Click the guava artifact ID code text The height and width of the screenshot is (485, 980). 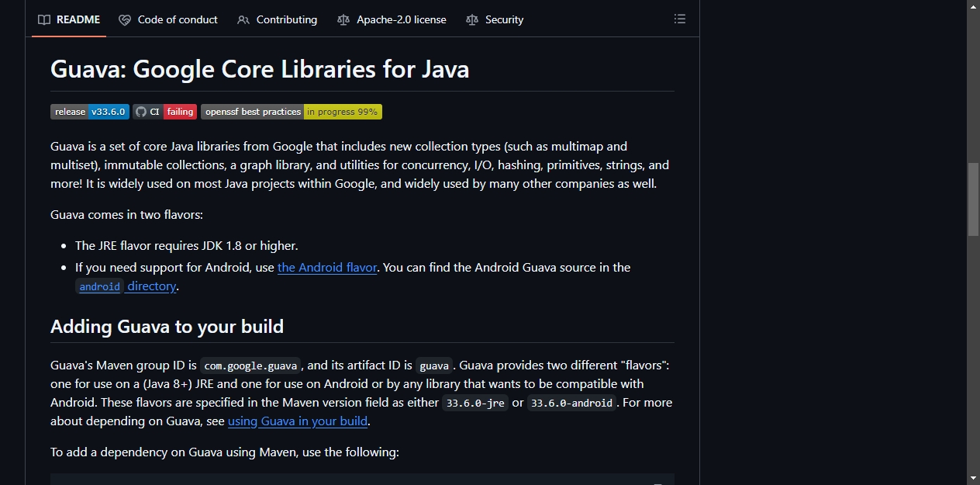tap(434, 365)
